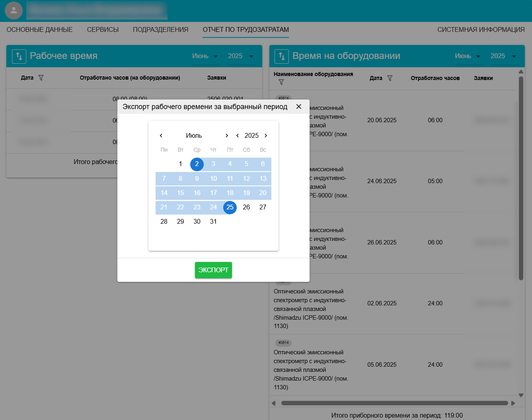532x420 pixels.
Task: Choose July 10 in calendar
Action: coord(213,179)
